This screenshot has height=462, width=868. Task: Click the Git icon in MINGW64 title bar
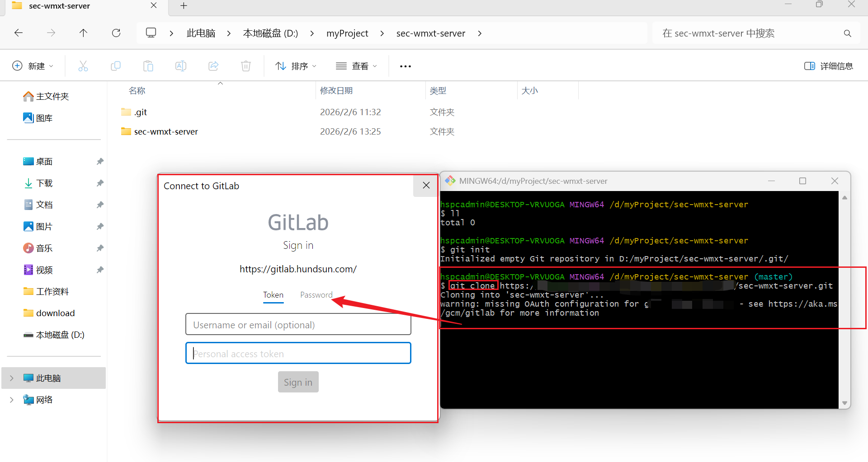click(x=450, y=181)
